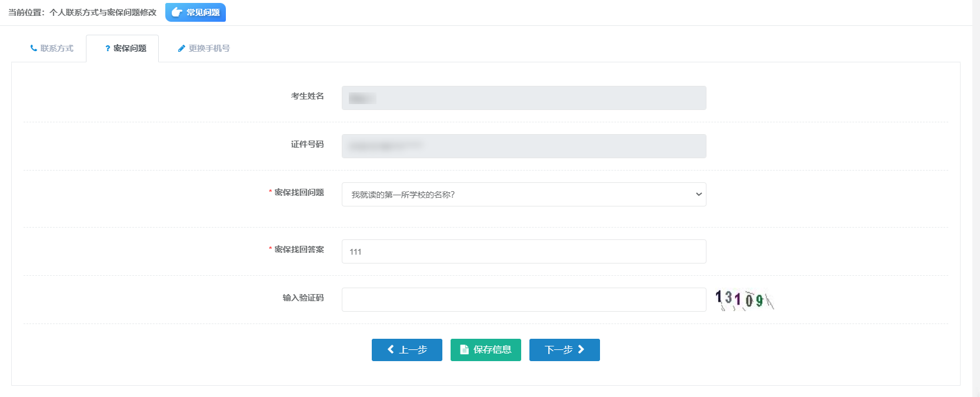Focus the 输入验证码 input field
Screen dimensions: 980x397
524,299
